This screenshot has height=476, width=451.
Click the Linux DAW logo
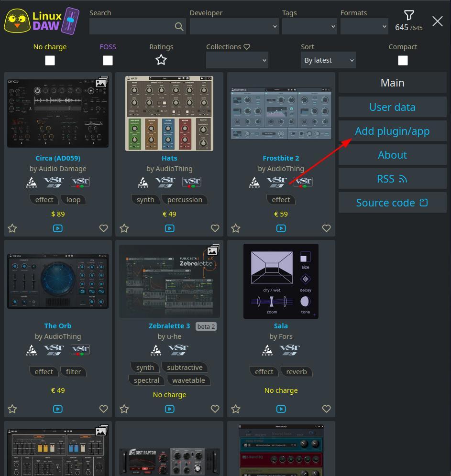[x=42, y=21]
